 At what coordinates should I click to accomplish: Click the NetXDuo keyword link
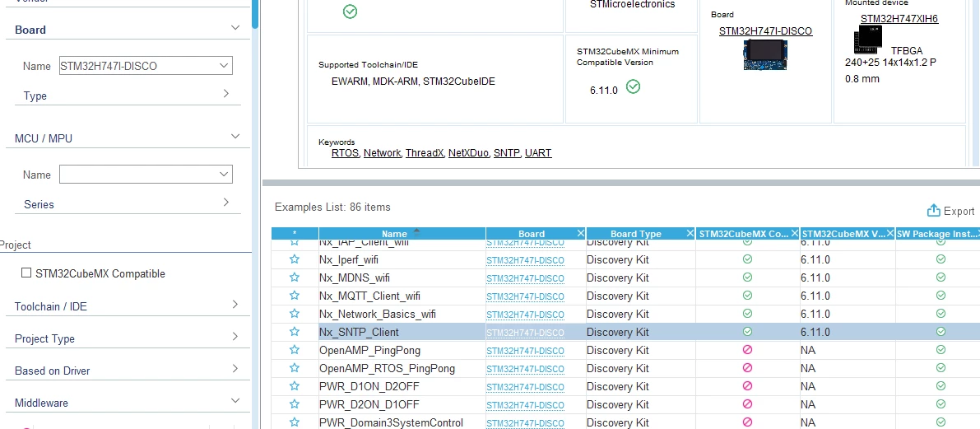pos(469,152)
